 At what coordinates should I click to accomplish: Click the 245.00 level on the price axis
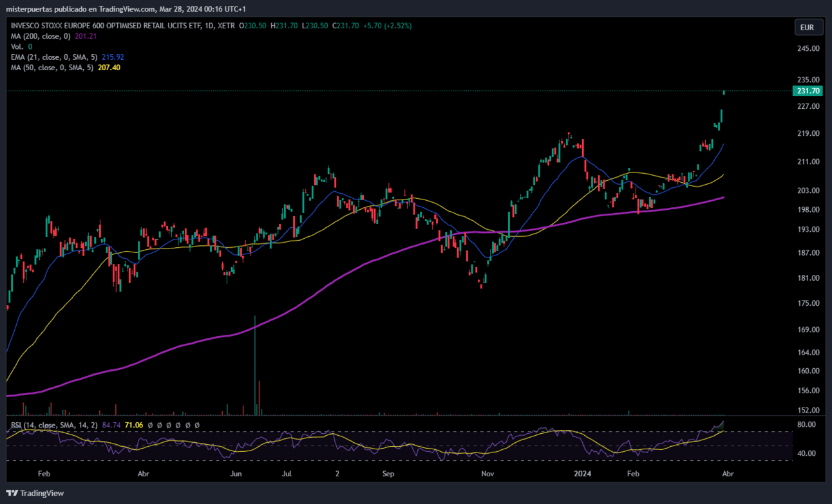[x=808, y=48]
